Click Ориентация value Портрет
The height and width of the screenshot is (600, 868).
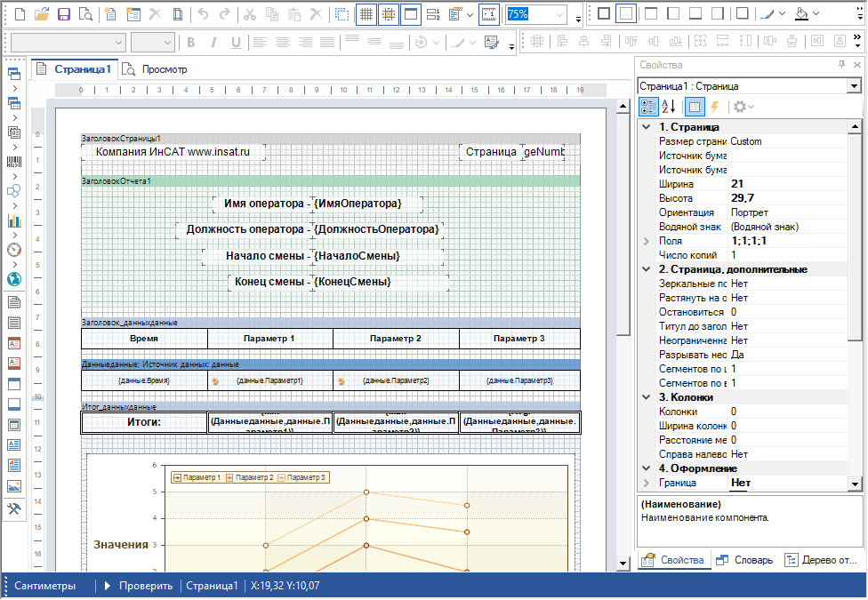(x=750, y=212)
